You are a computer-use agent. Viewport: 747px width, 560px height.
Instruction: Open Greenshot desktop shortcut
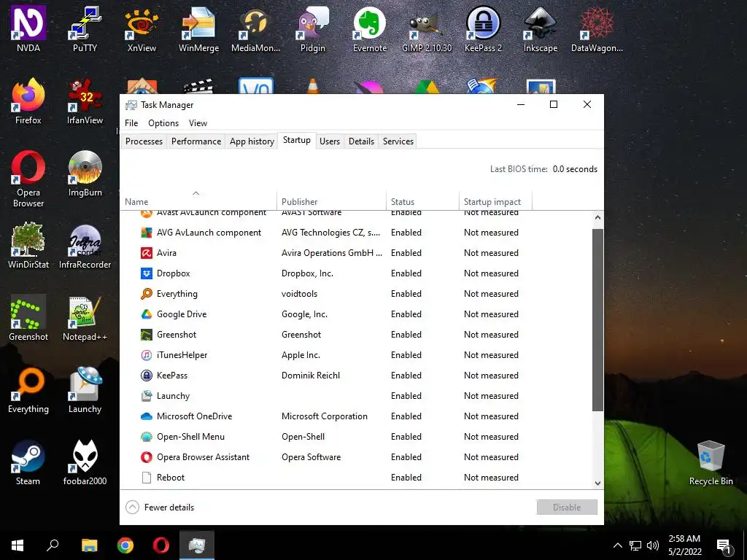28,318
